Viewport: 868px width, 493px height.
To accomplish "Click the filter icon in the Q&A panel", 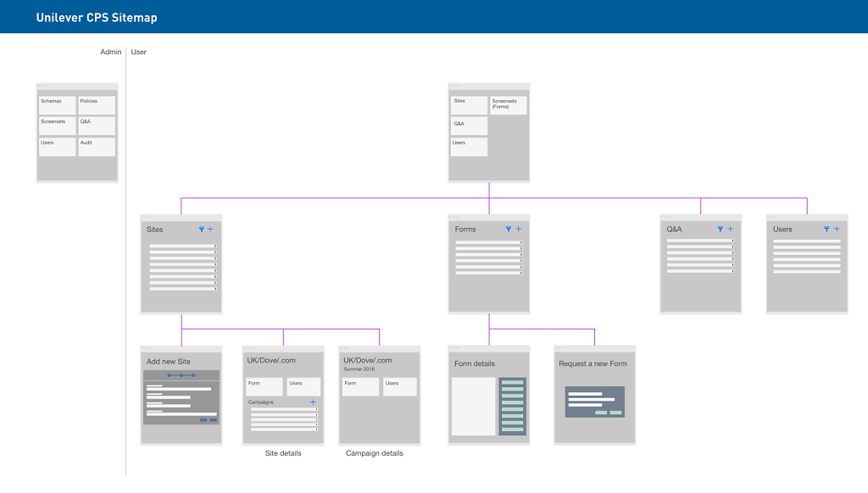I will pyautogui.click(x=721, y=229).
